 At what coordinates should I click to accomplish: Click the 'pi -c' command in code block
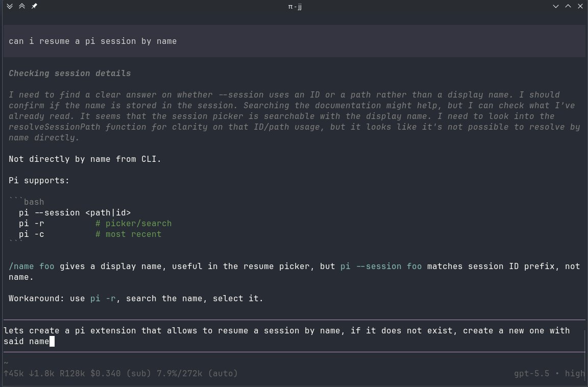(32, 234)
